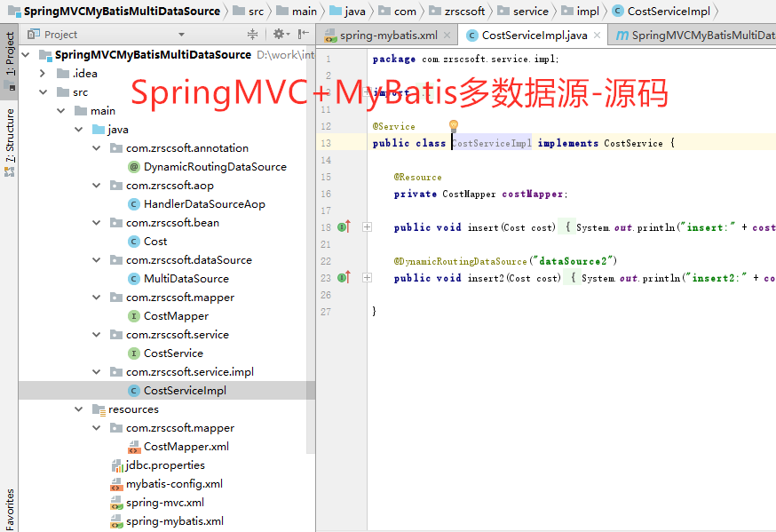Switch to the spring-mybatis.xml tab
The width and height of the screenshot is (776, 532).
[x=384, y=36]
